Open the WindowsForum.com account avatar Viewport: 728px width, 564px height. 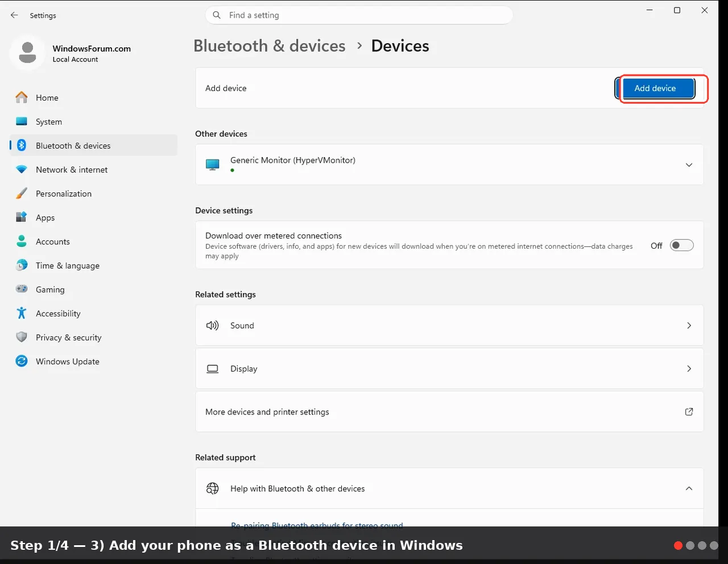27,52
